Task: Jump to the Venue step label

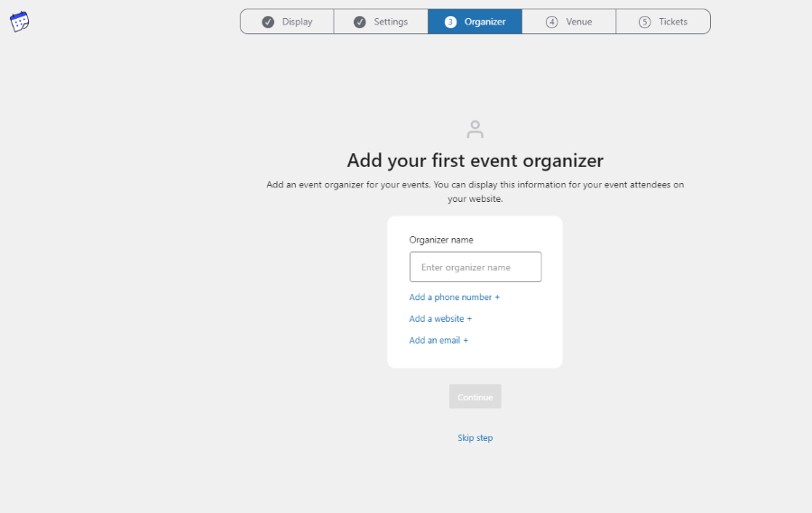Action: coord(579,22)
